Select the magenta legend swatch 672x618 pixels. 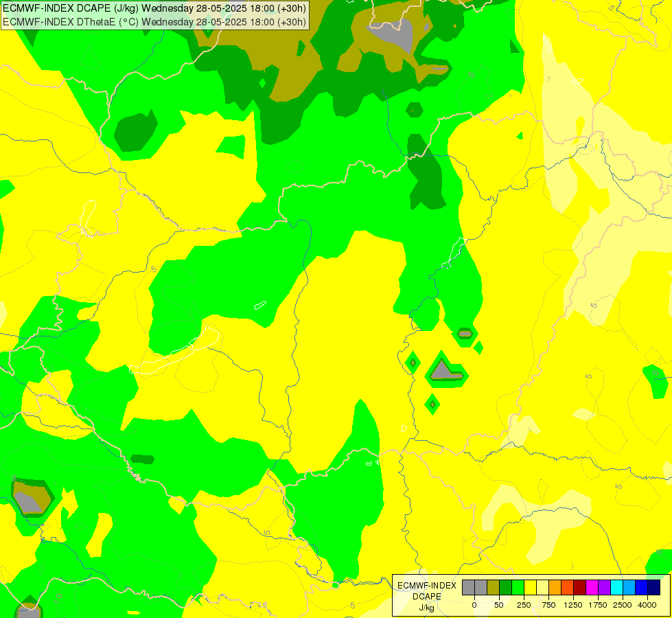(592, 588)
